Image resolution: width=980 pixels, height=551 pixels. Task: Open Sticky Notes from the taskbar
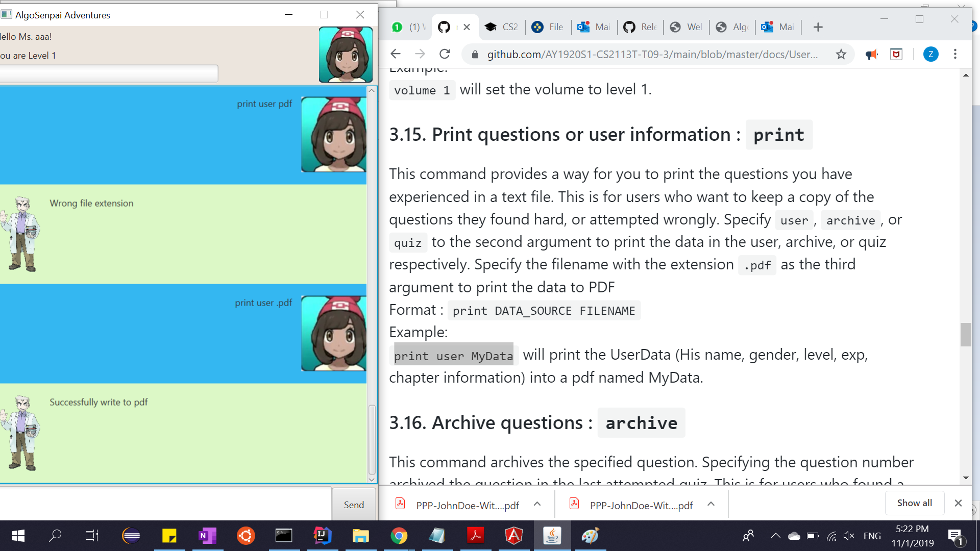point(169,536)
